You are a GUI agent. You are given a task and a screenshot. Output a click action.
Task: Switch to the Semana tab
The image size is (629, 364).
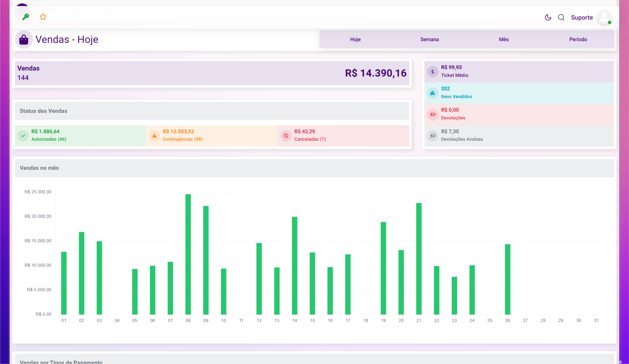click(x=429, y=39)
